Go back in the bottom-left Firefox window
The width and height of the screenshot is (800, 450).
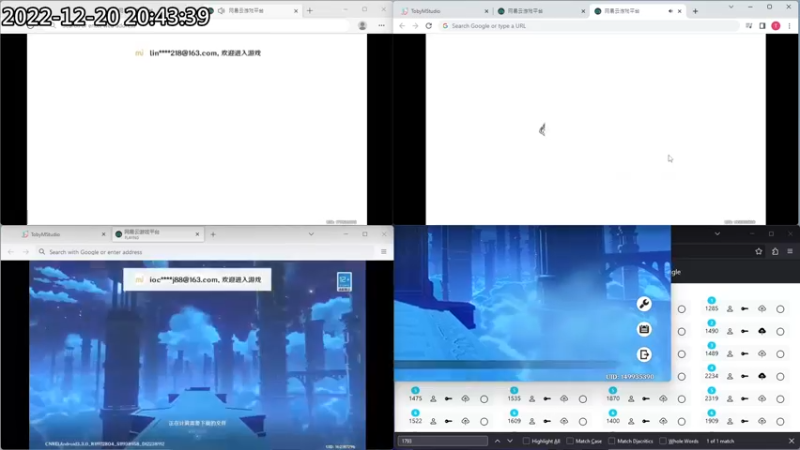[x=11, y=252]
